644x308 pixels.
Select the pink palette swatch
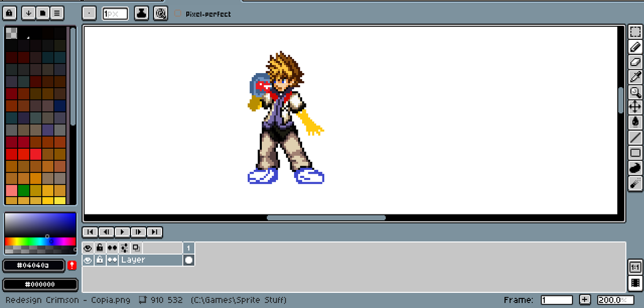pyautogui.click(x=11, y=190)
